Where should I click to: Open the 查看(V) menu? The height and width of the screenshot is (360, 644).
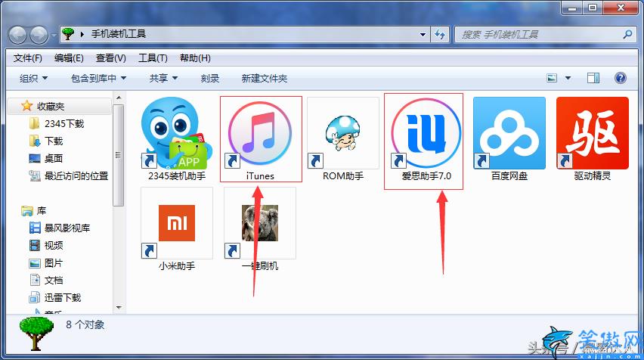tap(110, 58)
